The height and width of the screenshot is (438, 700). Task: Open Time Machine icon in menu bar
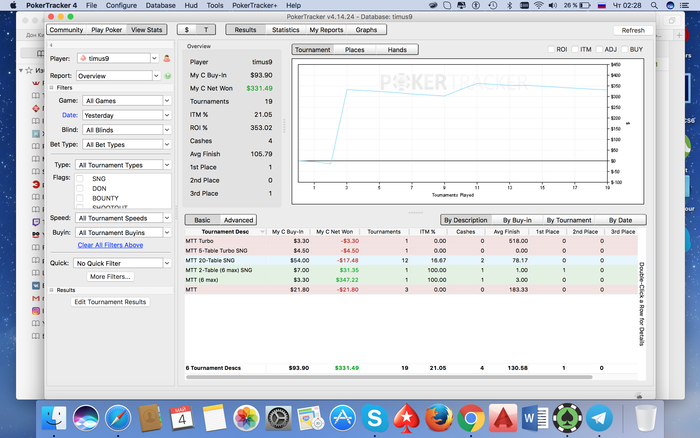493,5
